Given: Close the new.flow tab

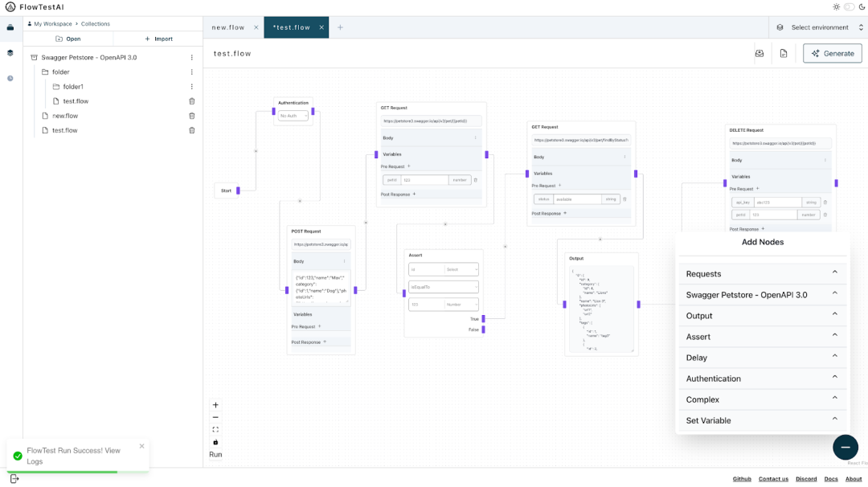Looking at the screenshot, I should [256, 27].
